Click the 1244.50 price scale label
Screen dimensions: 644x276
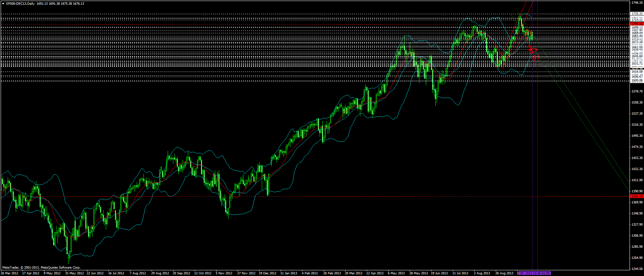pyautogui.click(x=637, y=269)
